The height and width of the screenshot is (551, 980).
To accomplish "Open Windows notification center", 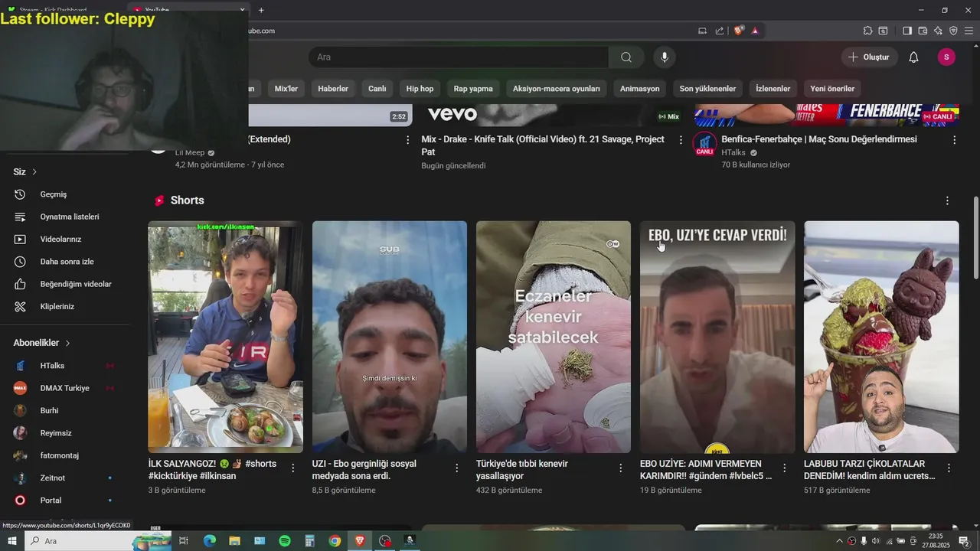I will pyautogui.click(x=964, y=541).
